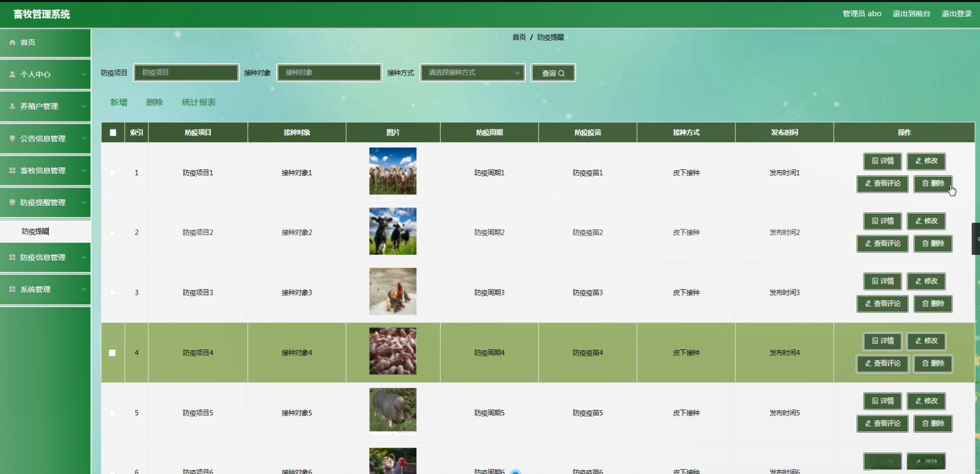The width and height of the screenshot is (980, 474).
Task: Click the 详情 document icon in row 4
Action: point(875,341)
